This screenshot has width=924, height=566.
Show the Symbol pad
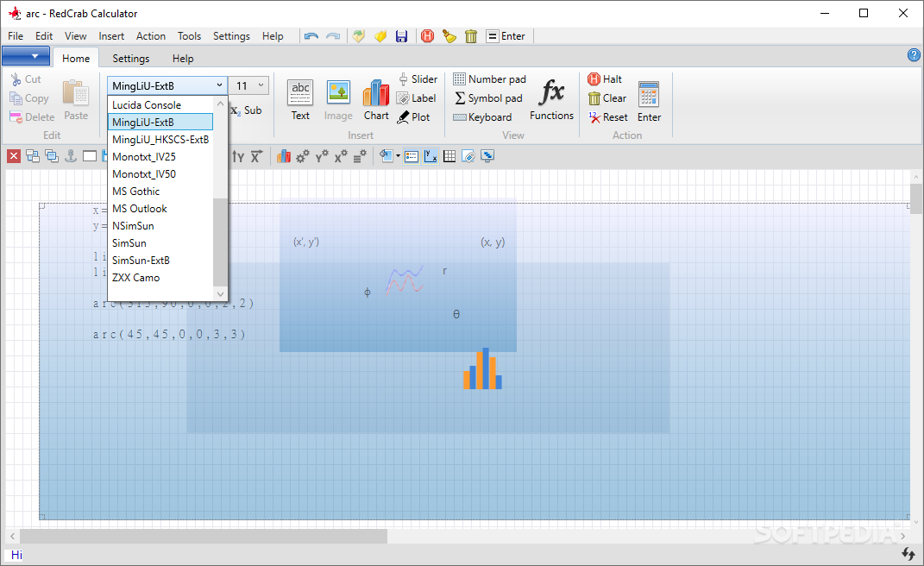coord(488,98)
